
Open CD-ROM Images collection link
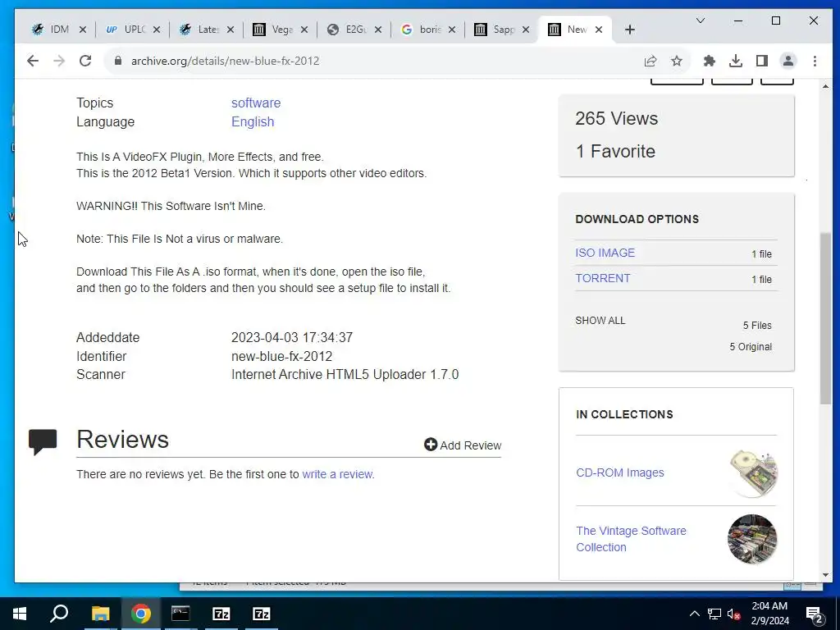click(x=620, y=473)
